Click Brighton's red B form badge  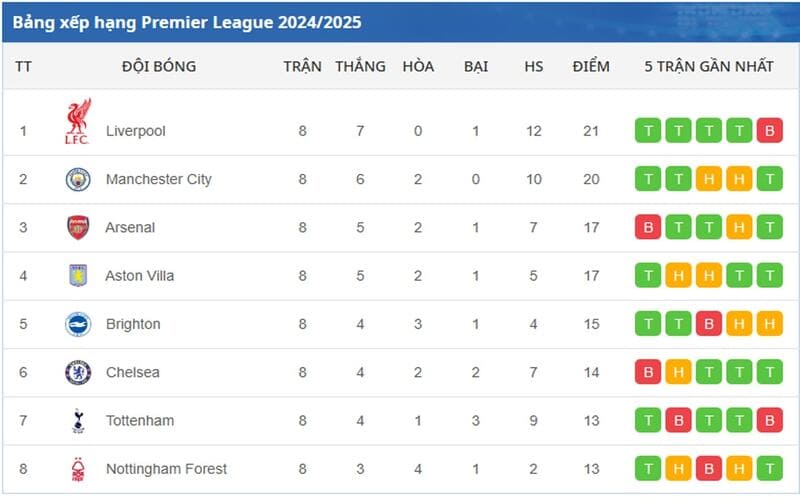[709, 324]
